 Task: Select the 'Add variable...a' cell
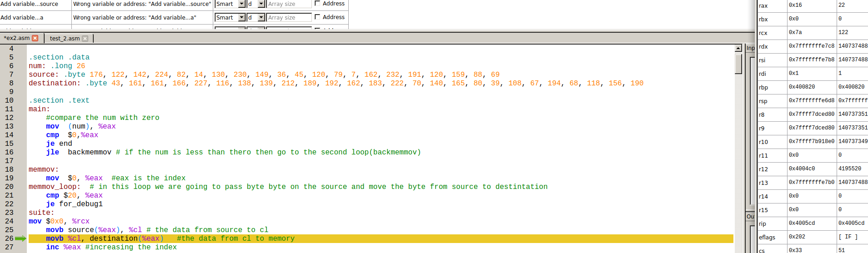35,17
